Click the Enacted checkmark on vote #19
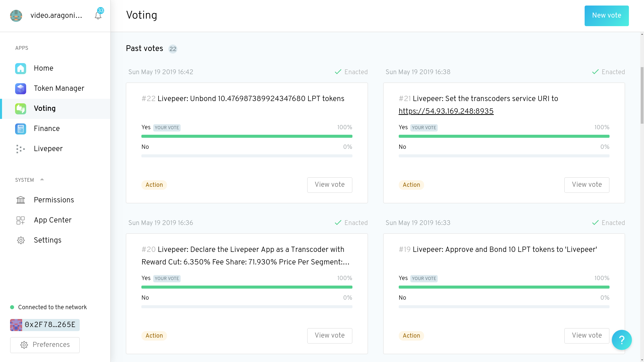This screenshot has width=644, height=362. (595, 223)
